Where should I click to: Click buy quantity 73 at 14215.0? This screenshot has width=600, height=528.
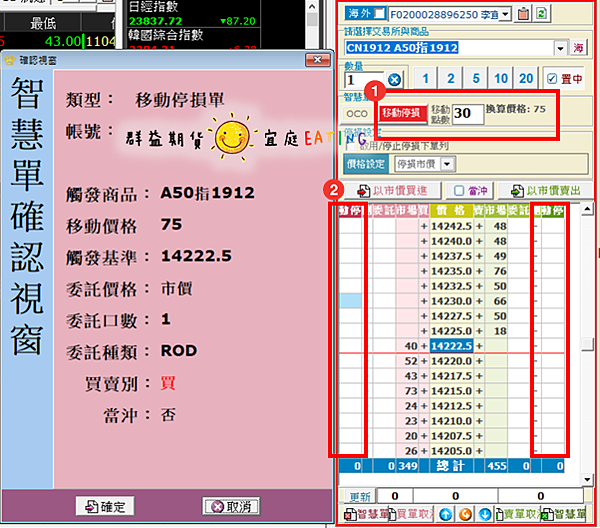pos(408,391)
